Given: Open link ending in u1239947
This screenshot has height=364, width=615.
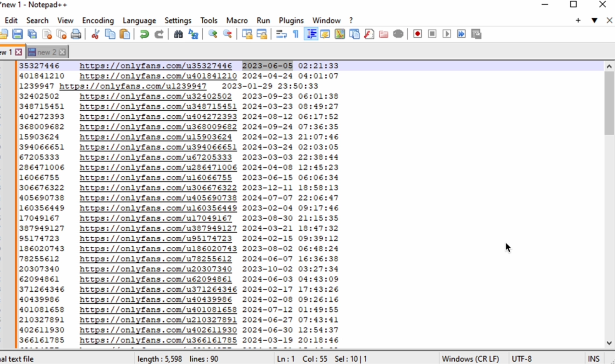Looking at the screenshot, I should [x=133, y=86].
